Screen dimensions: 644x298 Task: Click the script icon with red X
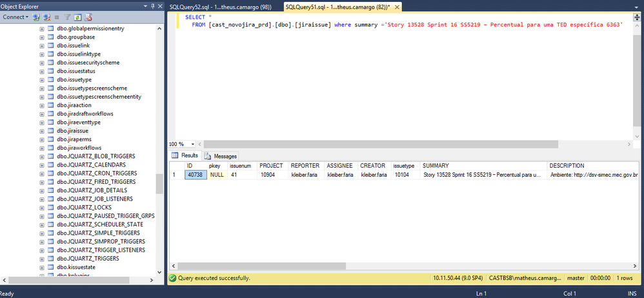tap(88, 17)
